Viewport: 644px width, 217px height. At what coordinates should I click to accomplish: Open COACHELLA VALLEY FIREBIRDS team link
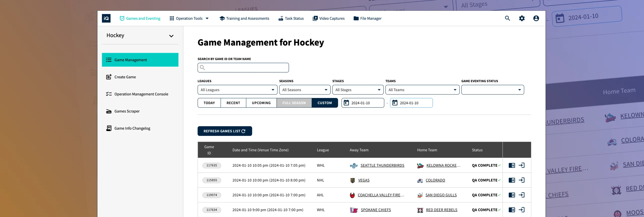(381, 195)
